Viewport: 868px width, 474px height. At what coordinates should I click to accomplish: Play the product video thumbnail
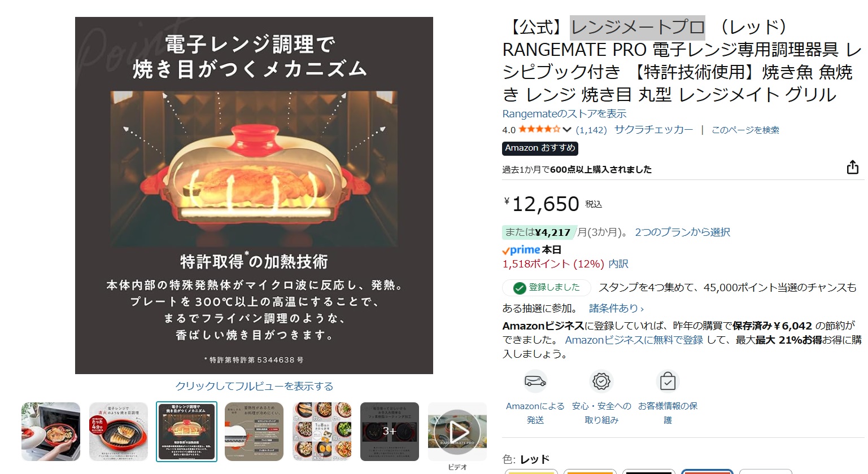[x=457, y=432]
